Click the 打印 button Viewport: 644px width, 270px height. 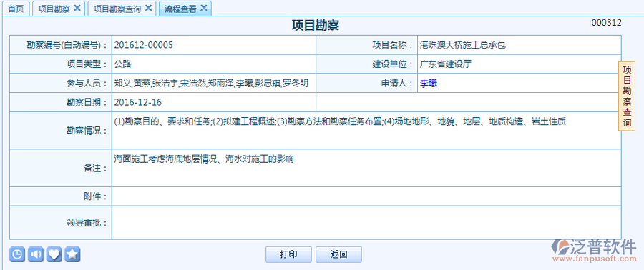(x=289, y=254)
